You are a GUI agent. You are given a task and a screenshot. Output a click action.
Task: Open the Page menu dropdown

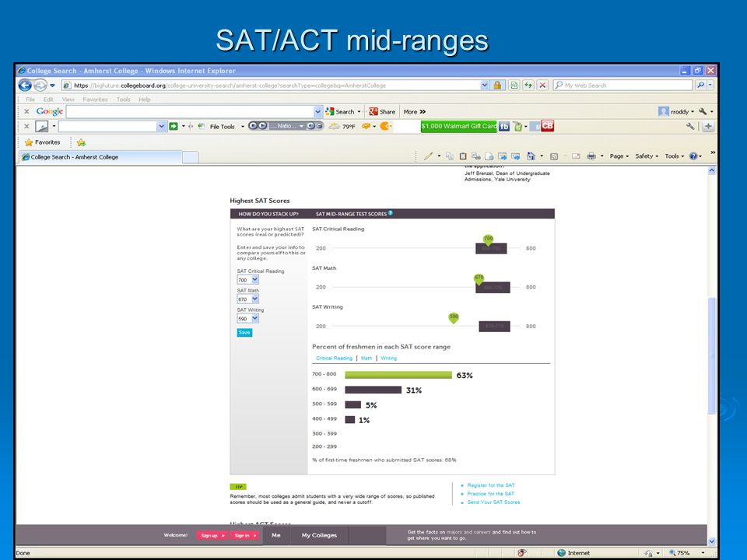pyautogui.click(x=619, y=156)
